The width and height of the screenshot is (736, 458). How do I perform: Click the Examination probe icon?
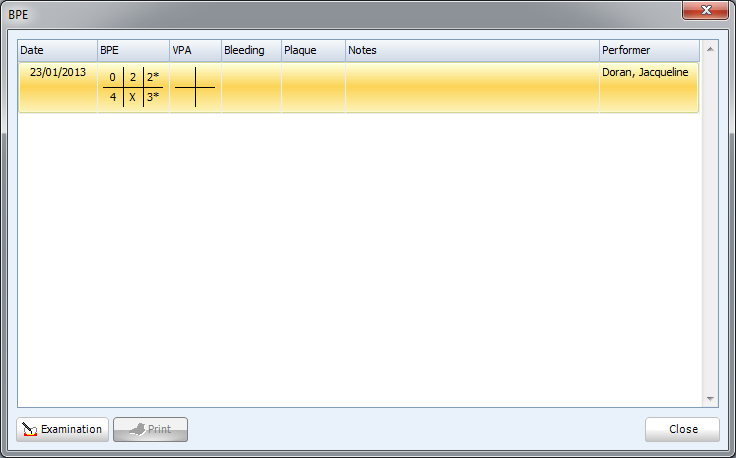click(30, 429)
